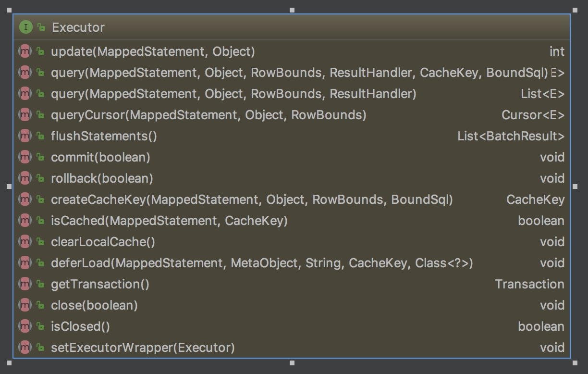
Task: Click the Executor class name header
Action: tap(78, 27)
